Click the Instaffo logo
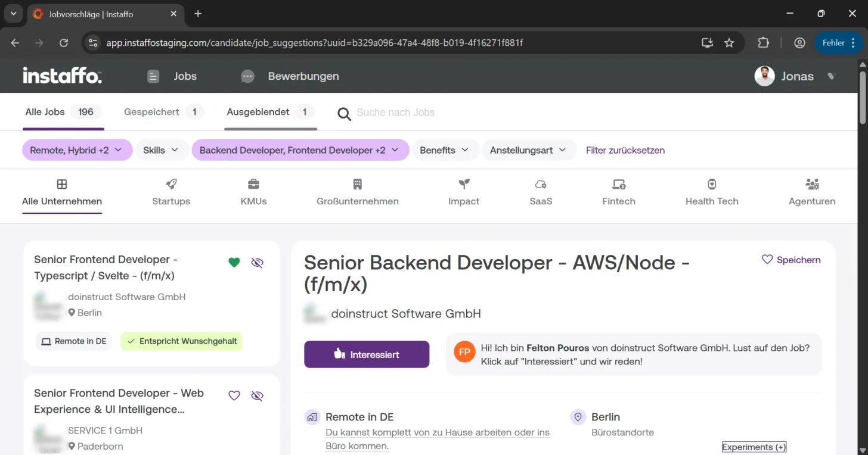The image size is (868, 455). [63, 76]
